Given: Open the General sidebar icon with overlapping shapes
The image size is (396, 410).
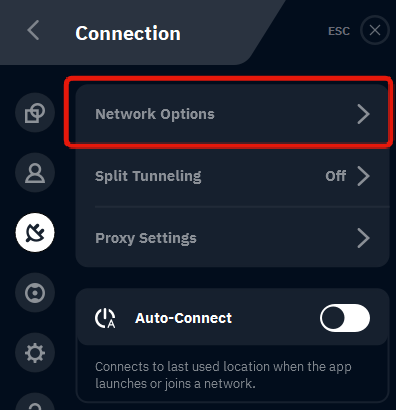Looking at the screenshot, I should pos(35,113).
